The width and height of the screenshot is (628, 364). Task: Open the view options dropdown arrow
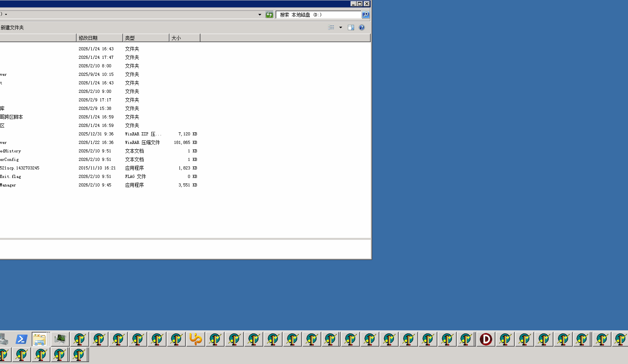click(341, 27)
